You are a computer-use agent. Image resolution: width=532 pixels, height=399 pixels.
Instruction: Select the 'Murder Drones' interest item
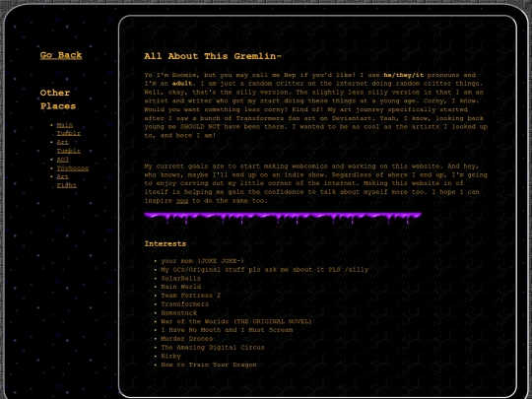coord(186,339)
